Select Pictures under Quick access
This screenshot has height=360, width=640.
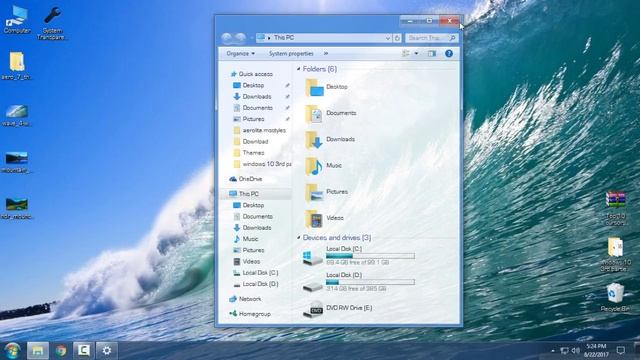pyautogui.click(x=249, y=119)
